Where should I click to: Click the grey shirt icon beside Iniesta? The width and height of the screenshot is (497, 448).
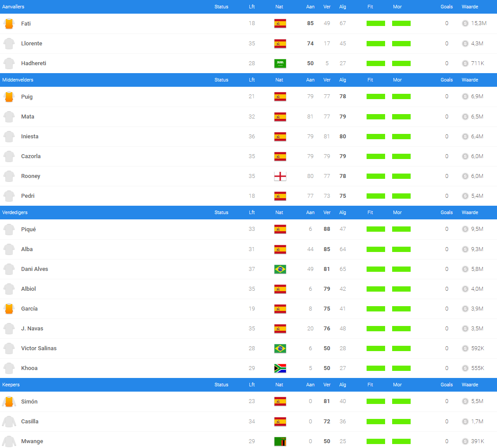coord(9,137)
